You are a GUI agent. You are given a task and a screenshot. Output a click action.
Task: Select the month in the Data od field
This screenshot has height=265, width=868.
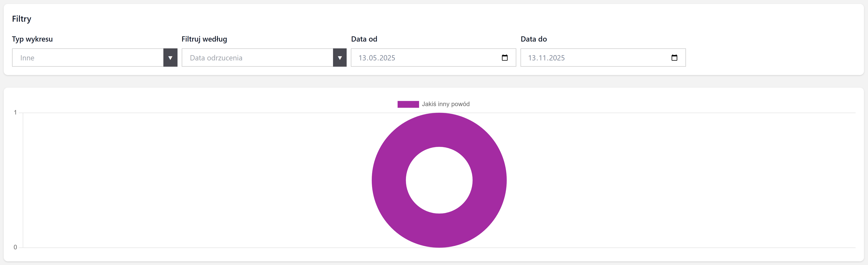coord(373,58)
